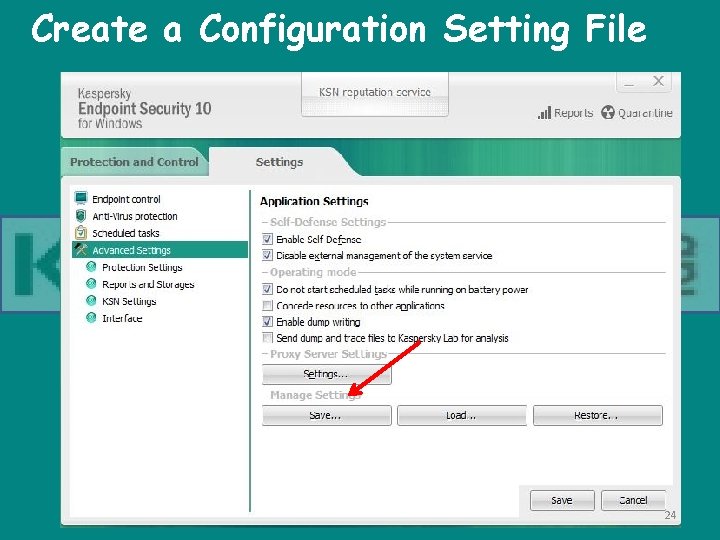
Task: Click the KSN Settings bullet icon
Action: coord(91,301)
